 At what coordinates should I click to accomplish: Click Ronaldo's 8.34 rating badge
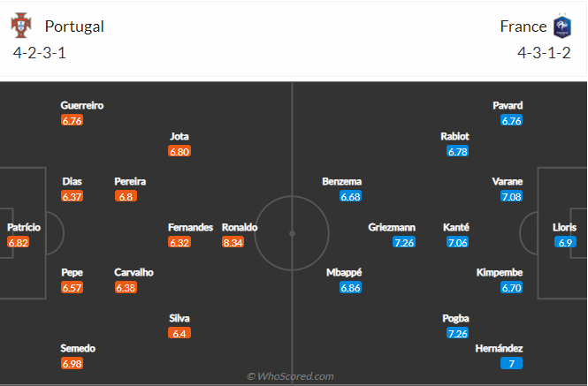coord(233,242)
